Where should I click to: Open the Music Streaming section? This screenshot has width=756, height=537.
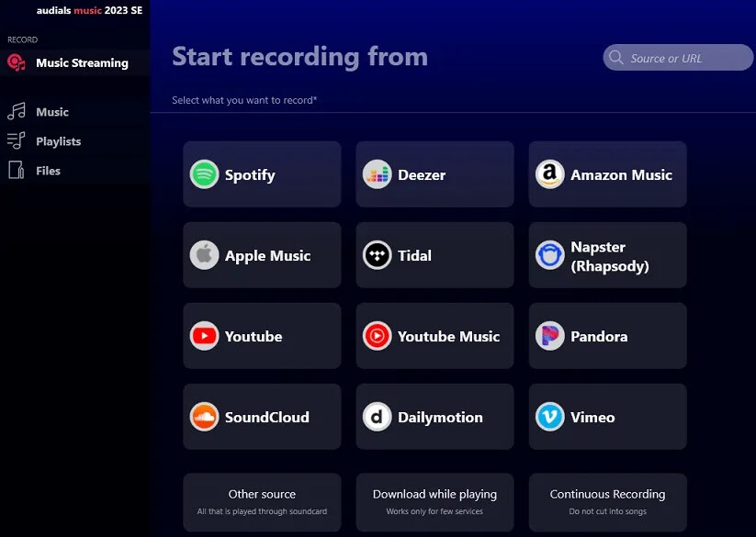pyautogui.click(x=74, y=62)
